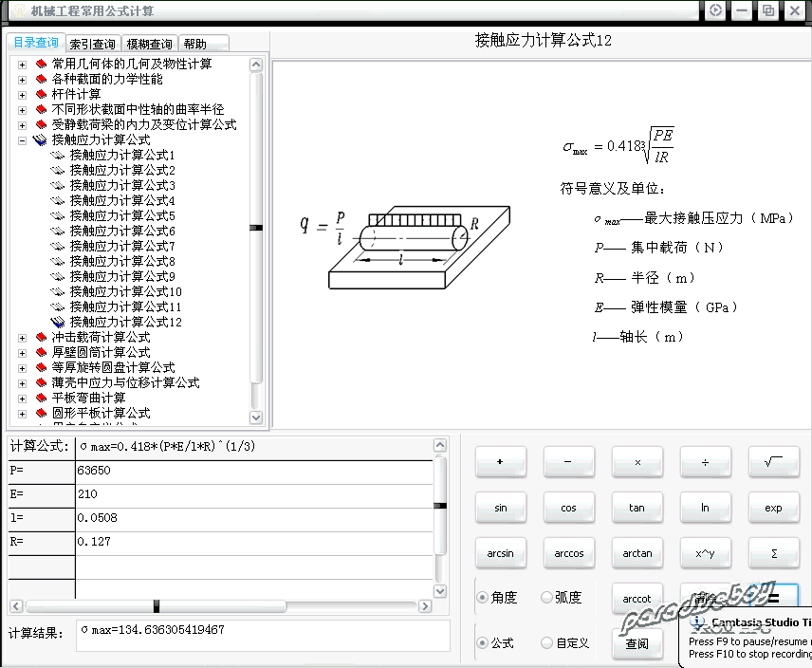Click the multiplication (×) icon
This screenshot has height=668, width=812.
(637, 462)
